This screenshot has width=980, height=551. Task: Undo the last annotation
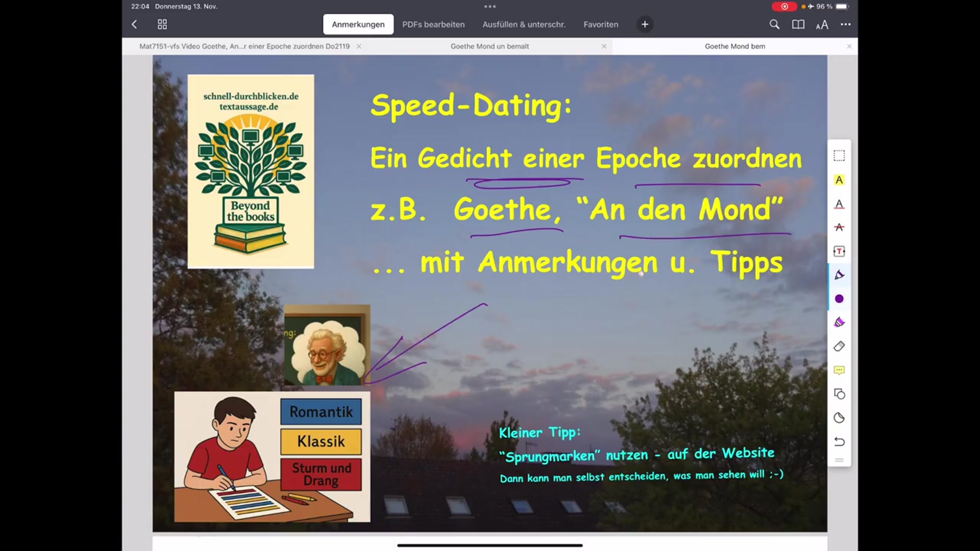[839, 442]
